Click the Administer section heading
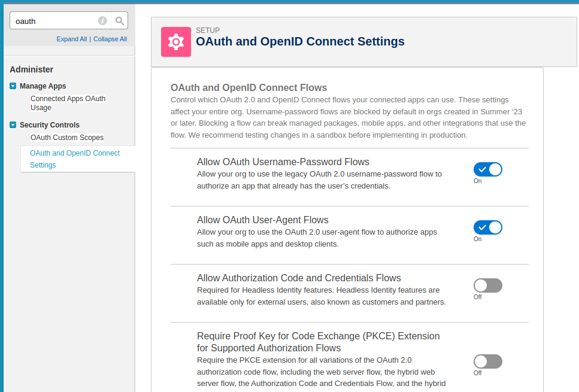 click(31, 69)
